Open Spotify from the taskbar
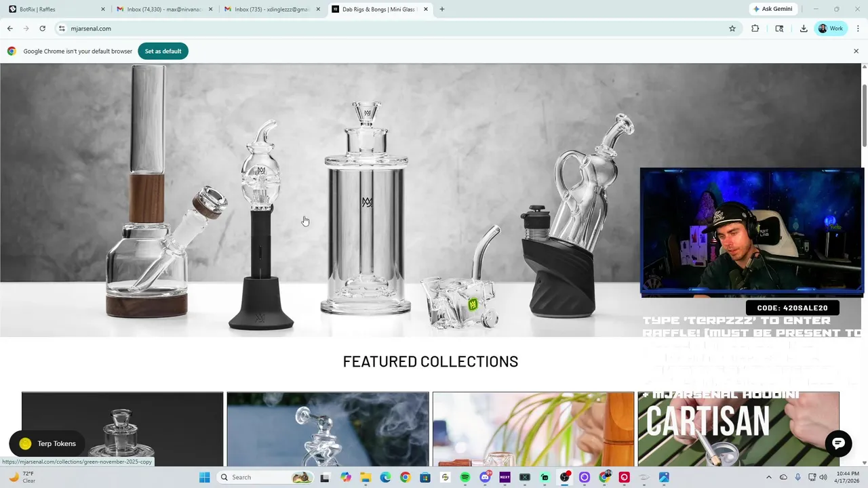 pos(465,477)
